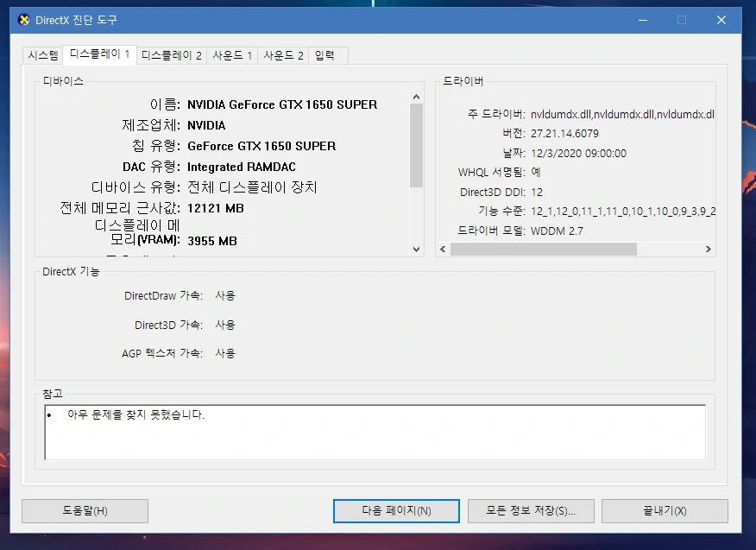This screenshot has height=550, width=756.
Task: Click the 모든 정보 저장(S) button
Action: (529, 510)
